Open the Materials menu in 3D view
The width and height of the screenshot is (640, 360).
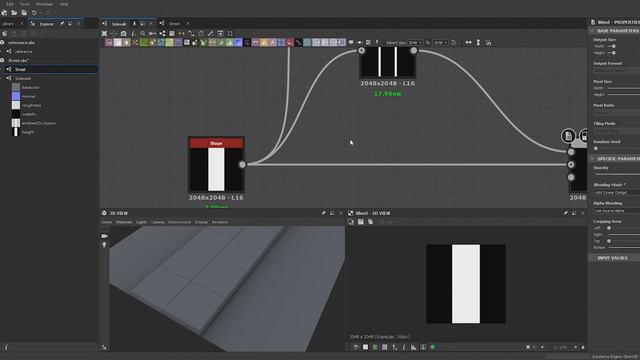pyautogui.click(x=124, y=222)
